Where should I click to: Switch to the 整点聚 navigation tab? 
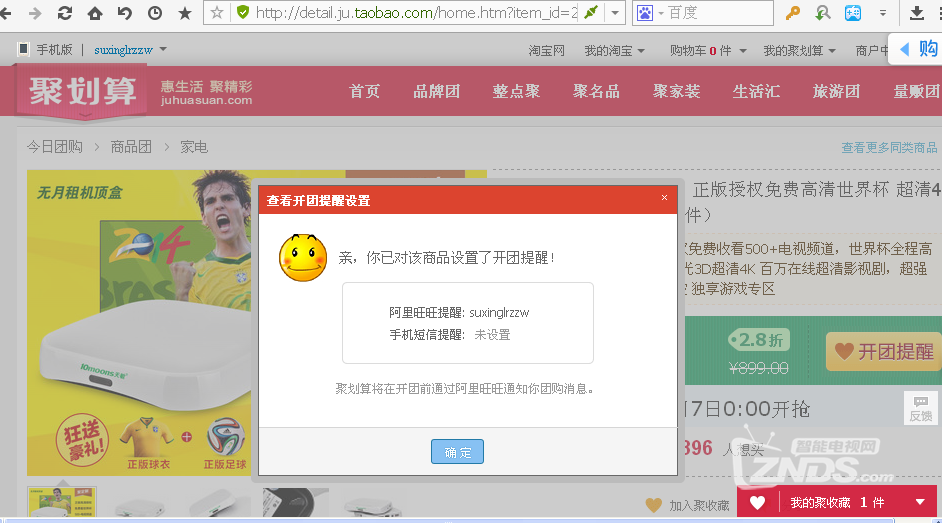click(516, 91)
